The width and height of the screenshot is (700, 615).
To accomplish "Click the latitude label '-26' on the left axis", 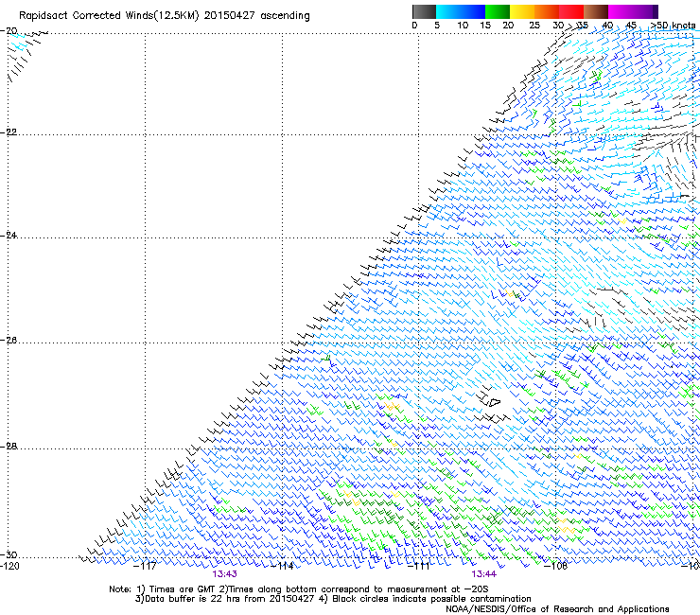I will tap(9, 341).
